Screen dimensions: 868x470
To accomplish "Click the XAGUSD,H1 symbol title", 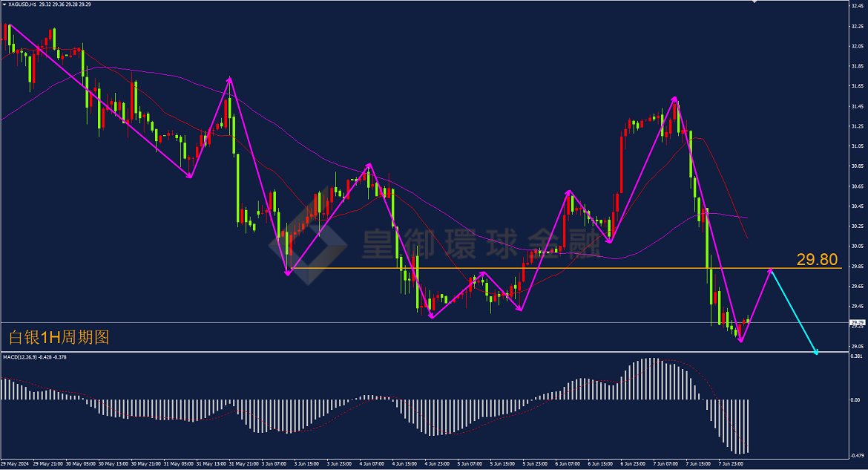I will 22,4.
